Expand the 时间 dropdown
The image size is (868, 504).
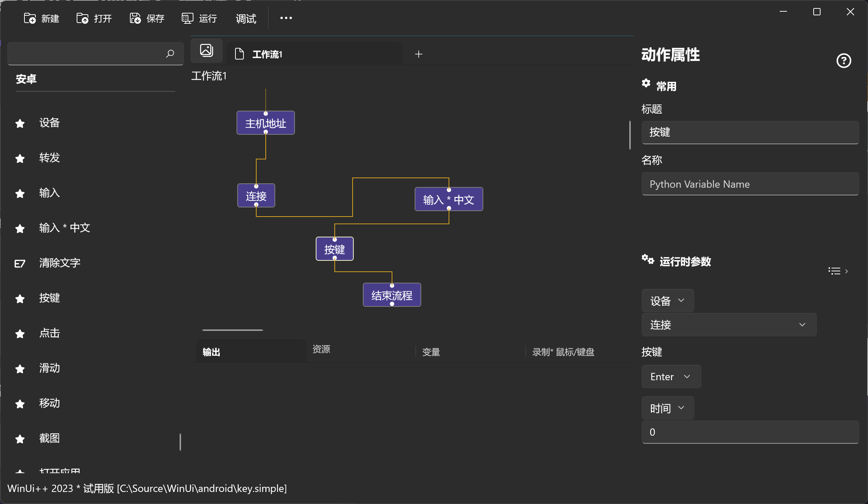click(667, 408)
